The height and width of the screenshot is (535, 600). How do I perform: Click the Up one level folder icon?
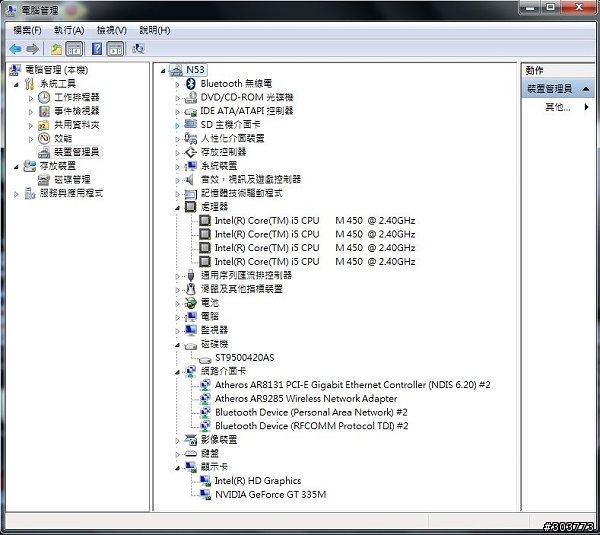click(56, 49)
